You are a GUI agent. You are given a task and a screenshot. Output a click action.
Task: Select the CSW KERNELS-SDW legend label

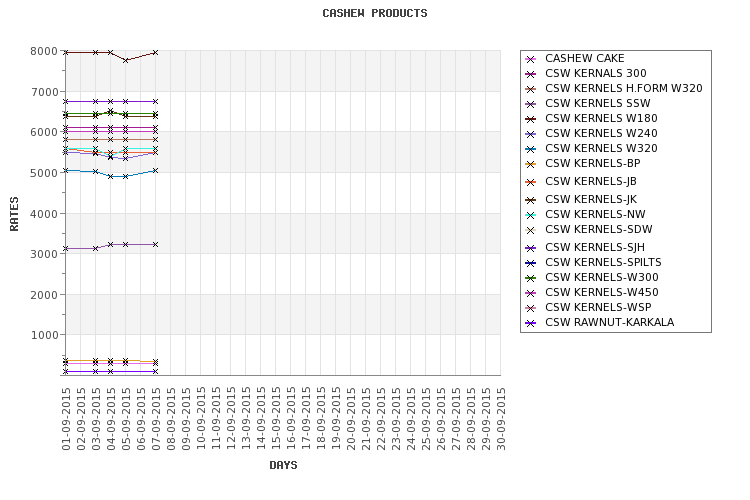(598, 229)
